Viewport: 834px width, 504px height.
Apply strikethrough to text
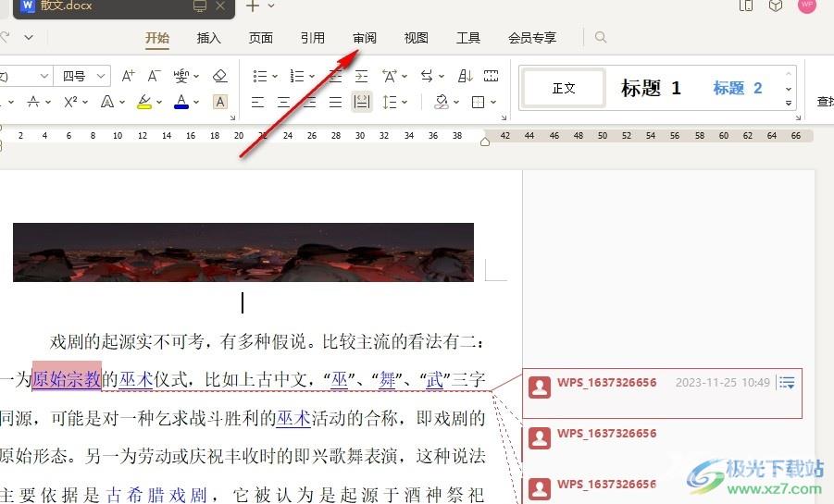pyautogui.click(x=33, y=102)
